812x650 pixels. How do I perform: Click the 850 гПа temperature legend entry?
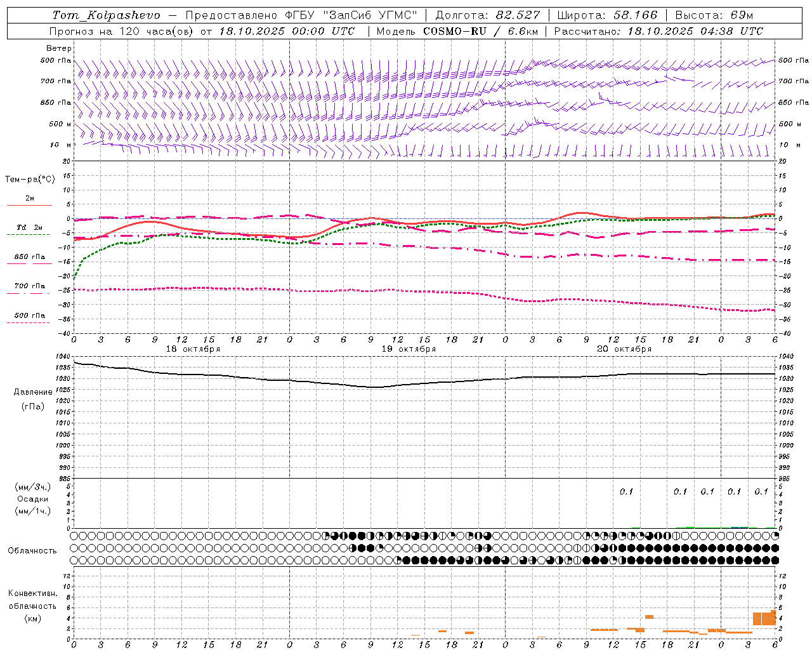coord(30,257)
